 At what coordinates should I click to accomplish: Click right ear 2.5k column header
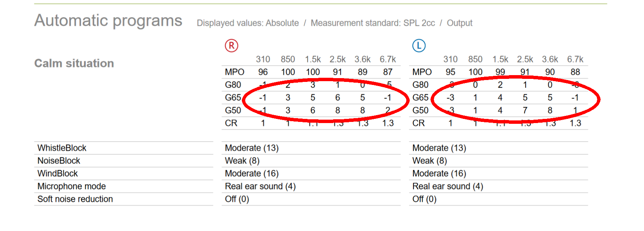click(338, 59)
